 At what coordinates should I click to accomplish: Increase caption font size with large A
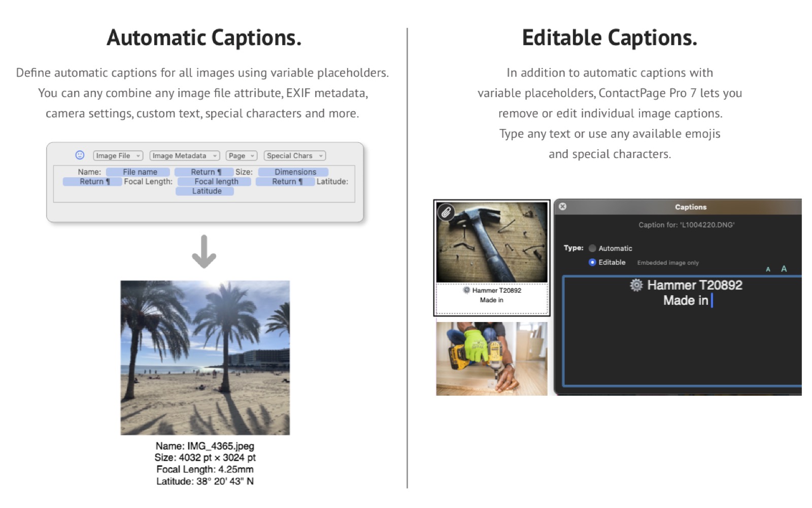pos(784,269)
